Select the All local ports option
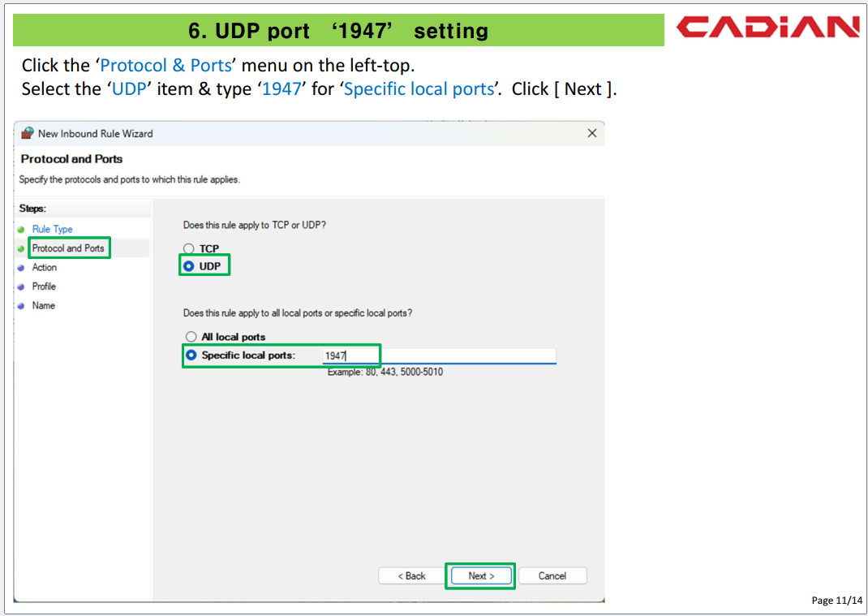868x616 pixels. click(x=191, y=337)
